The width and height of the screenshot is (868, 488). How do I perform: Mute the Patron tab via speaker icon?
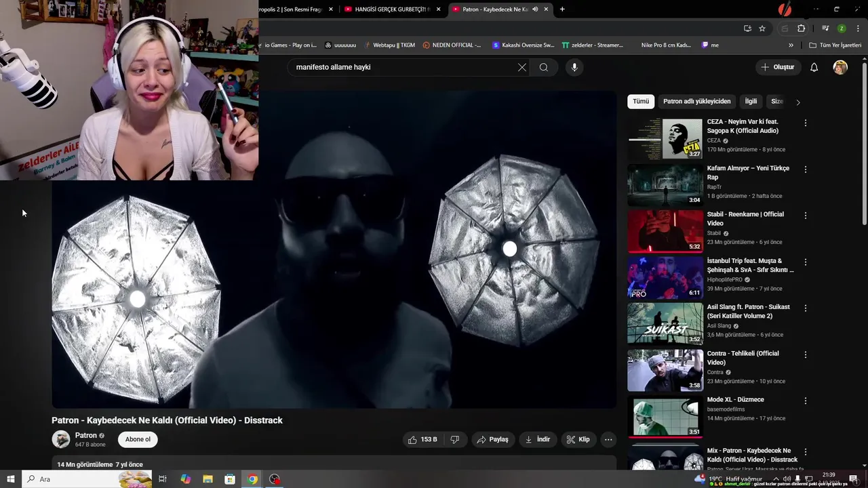(535, 9)
